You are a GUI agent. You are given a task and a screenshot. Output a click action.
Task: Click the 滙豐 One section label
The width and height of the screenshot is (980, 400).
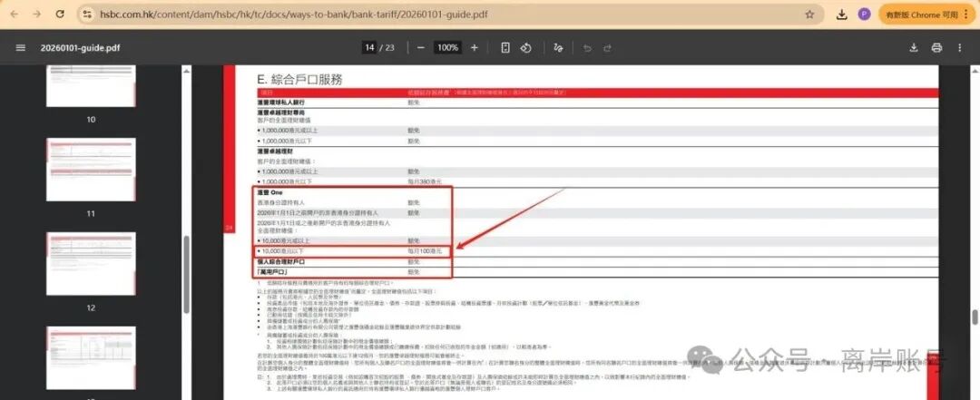pyautogui.click(x=270, y=192)
